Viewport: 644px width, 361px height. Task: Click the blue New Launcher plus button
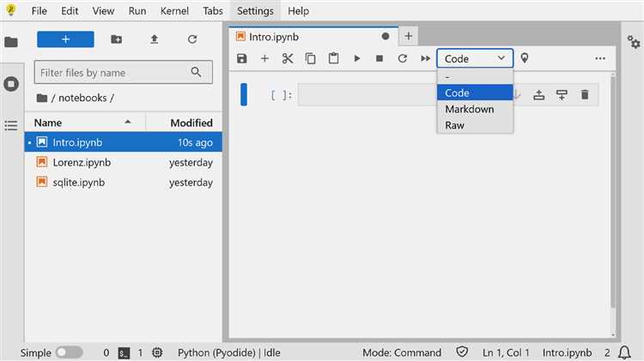65,39
